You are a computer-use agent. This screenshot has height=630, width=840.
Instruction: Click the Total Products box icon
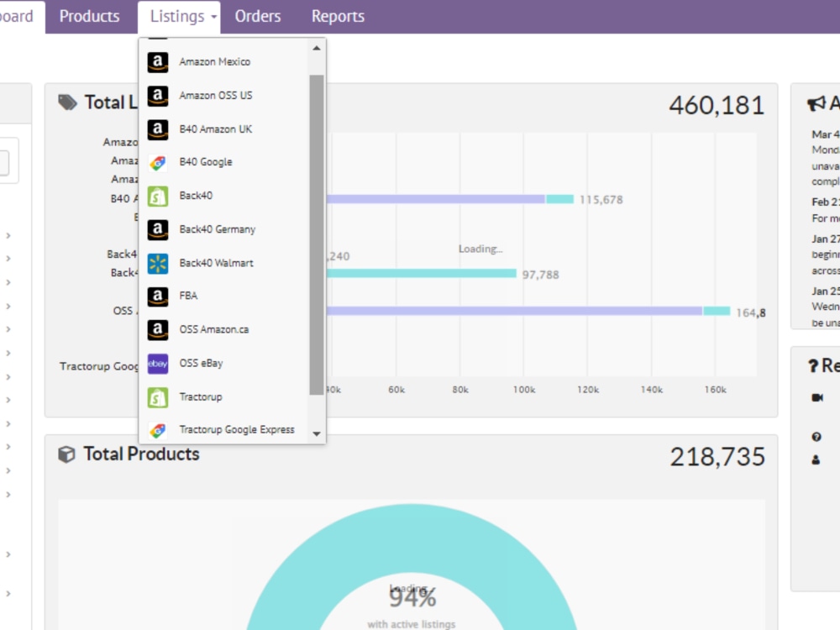(66, 454)
